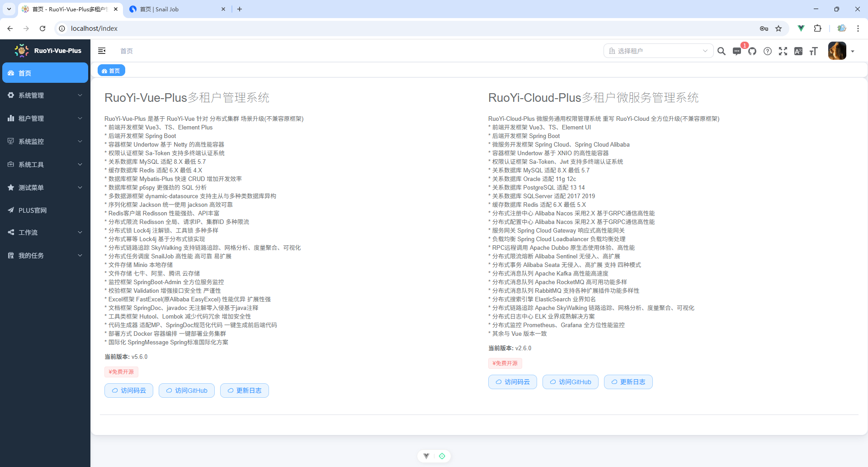Open 更新日志 under RuoYi-Vue-Plus
This screenshot has height=467, width=868.
(x=245, y=391)
